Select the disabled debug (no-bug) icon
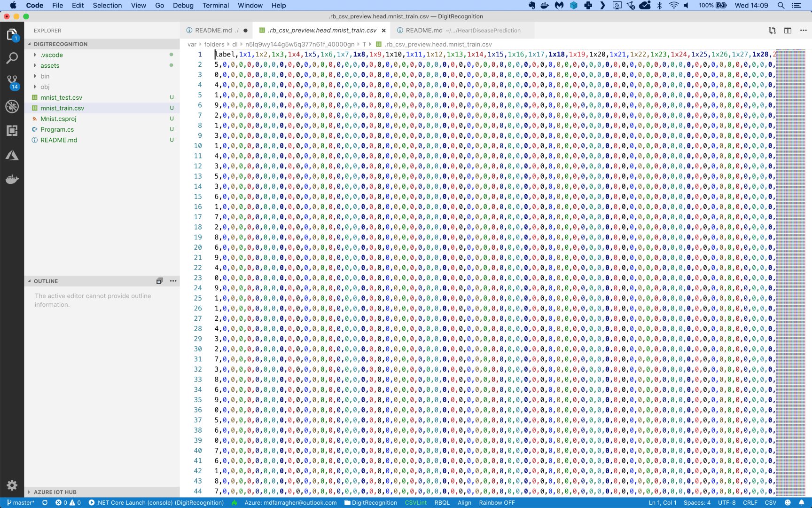 click(12, 107)
